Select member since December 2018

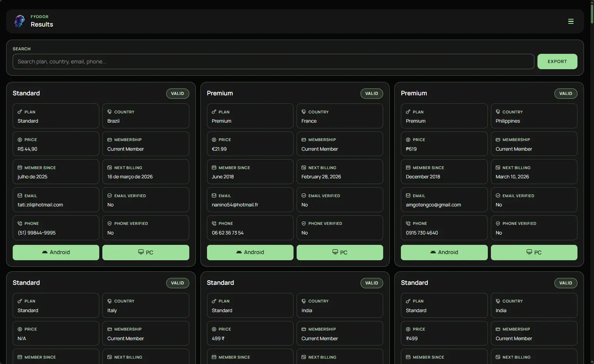click(x=423, y=177)
